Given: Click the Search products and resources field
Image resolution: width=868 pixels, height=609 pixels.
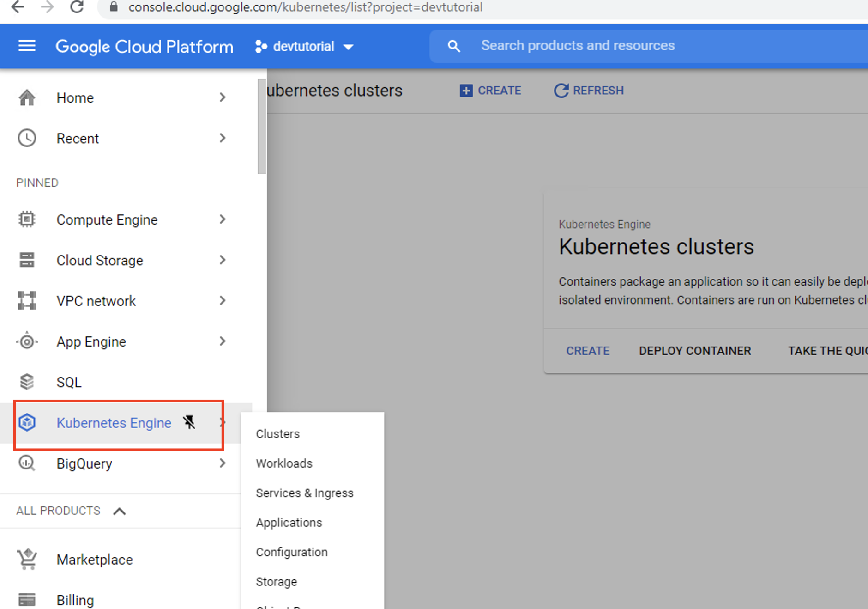Looking at the screenshot, I should point(648,46).
